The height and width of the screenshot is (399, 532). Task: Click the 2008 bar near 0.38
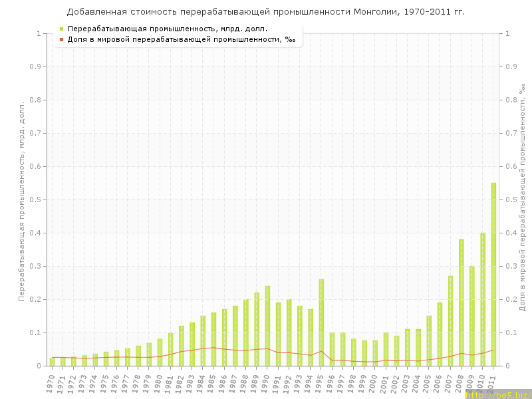pos(461,303)
